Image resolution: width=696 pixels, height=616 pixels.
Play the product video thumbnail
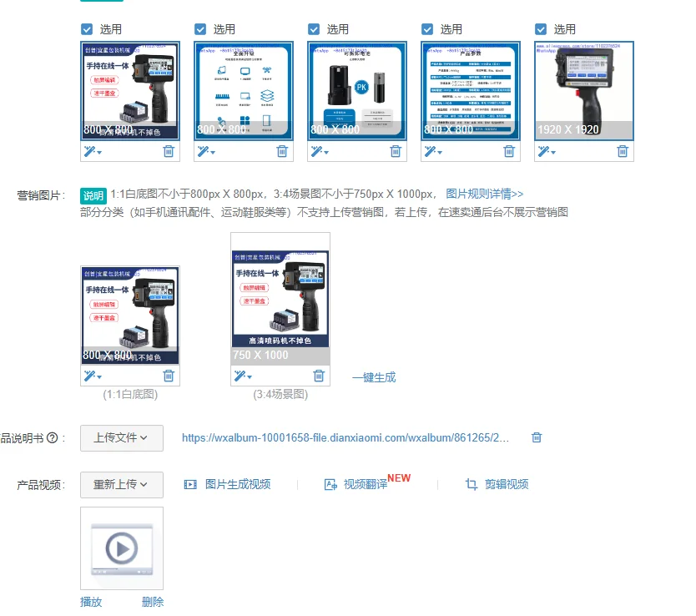click(x=122, y=548)
